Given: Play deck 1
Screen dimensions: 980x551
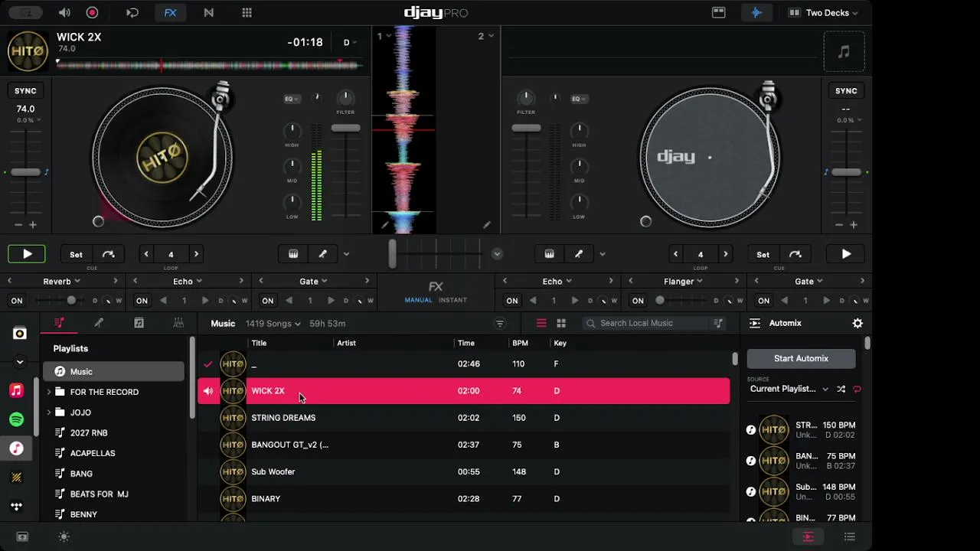Looking at the screenshot, I should pyautogui.click(x=27, y=254).
